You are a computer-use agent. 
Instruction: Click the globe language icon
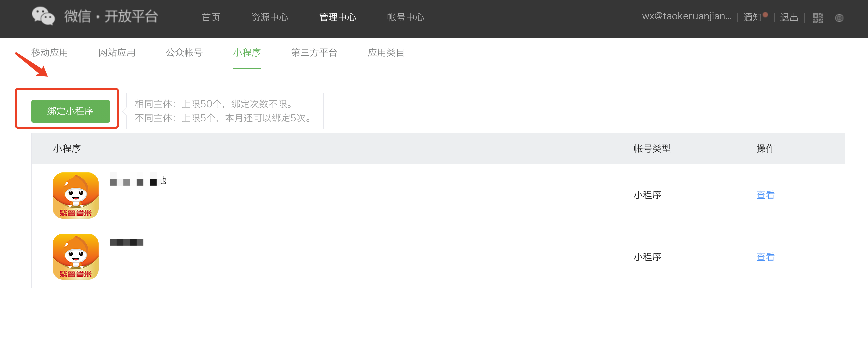click(839, 18)
